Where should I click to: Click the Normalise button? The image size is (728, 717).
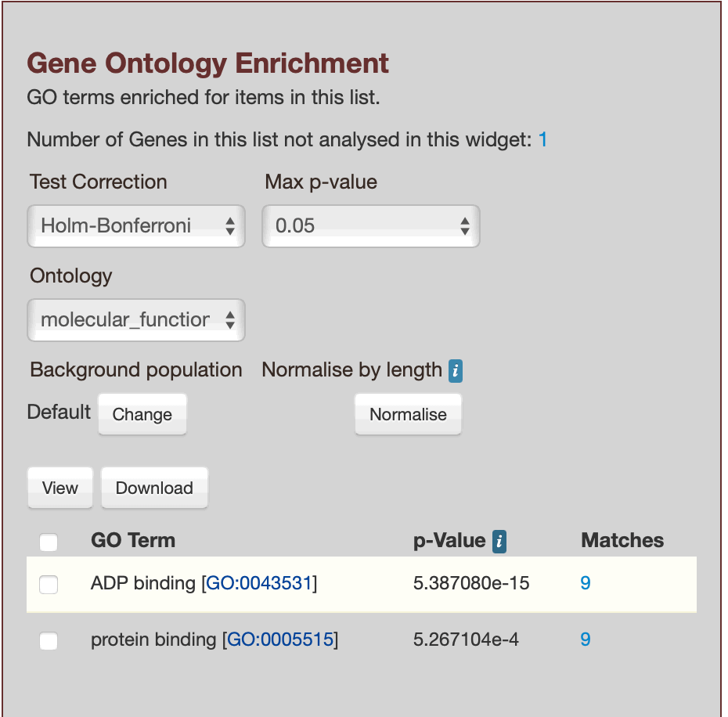[408, 414]
